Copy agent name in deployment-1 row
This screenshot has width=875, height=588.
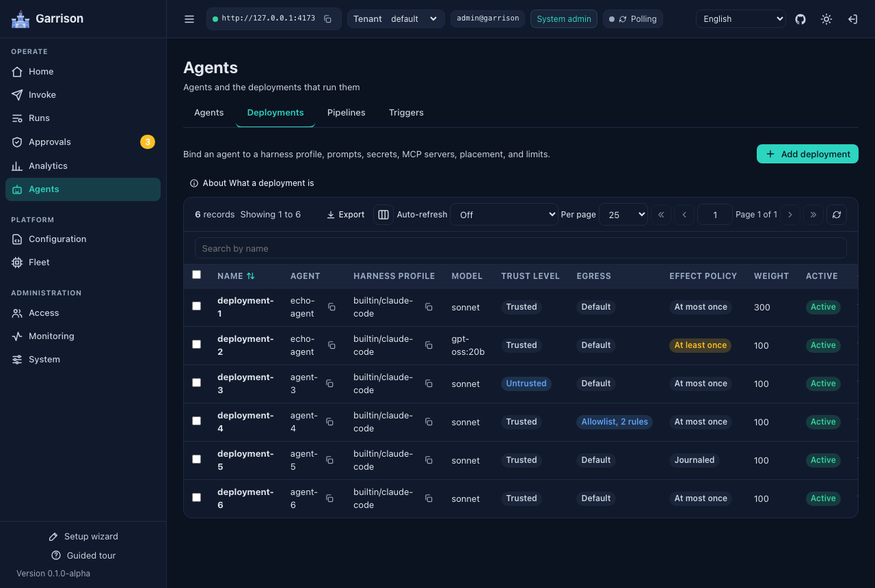click(x=332, y=307)
